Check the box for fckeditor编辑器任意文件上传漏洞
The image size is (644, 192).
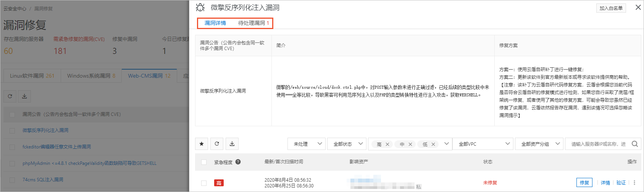tap(12, 147)
